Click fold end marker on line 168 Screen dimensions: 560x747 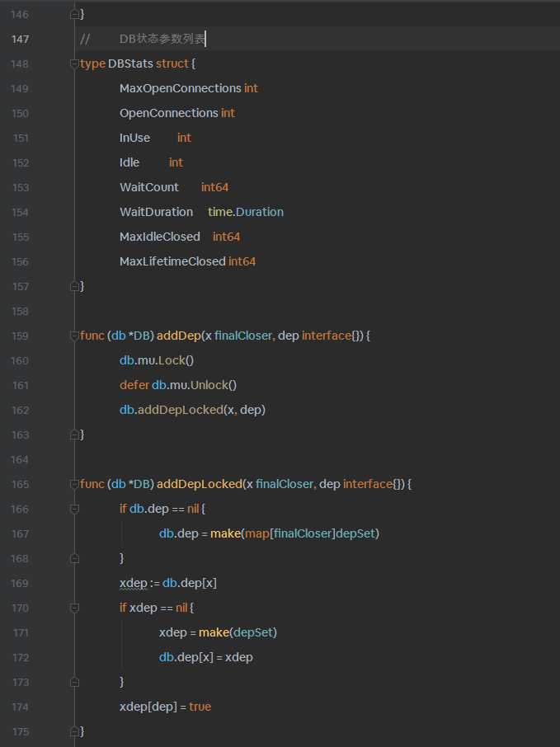pos(74,558)
